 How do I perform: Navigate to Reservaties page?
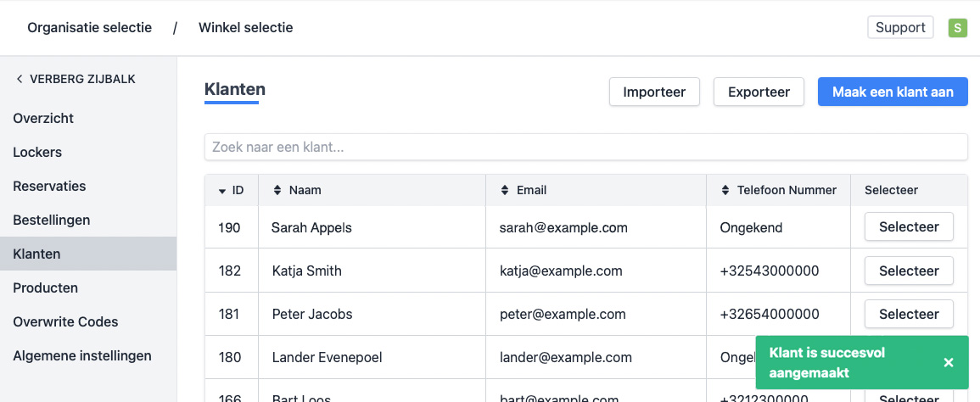49,187
